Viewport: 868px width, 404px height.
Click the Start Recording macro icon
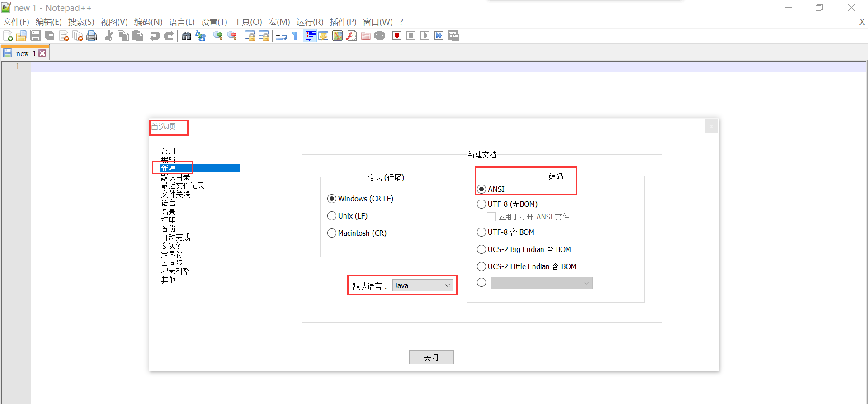coord(397,36)
